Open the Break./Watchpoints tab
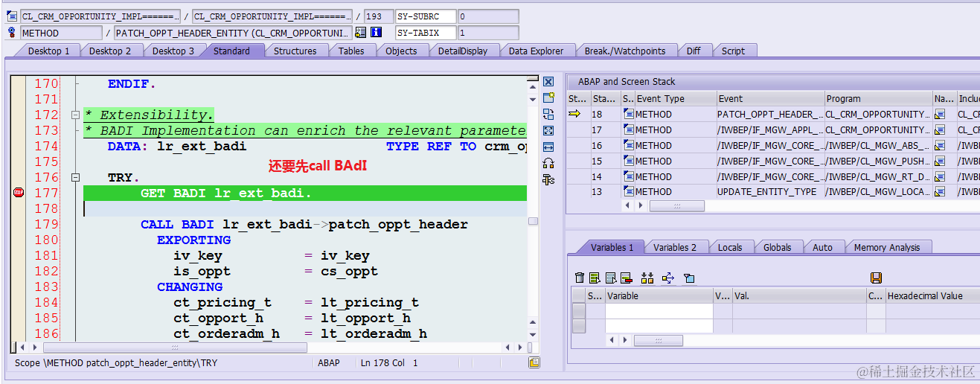 click(625, 51)
